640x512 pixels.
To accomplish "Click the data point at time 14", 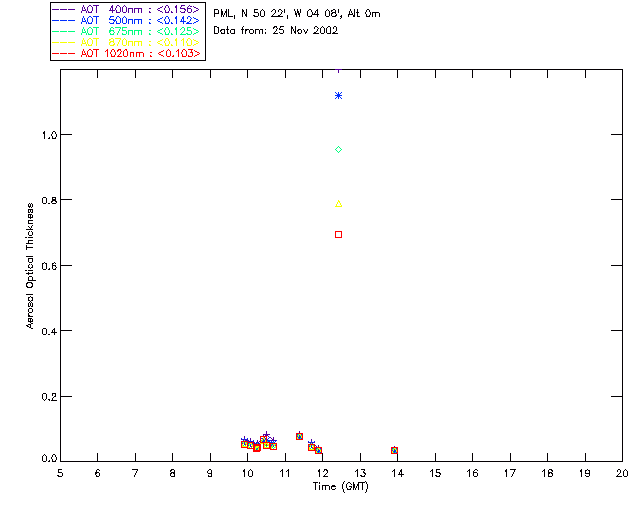I will pos(394,450).
